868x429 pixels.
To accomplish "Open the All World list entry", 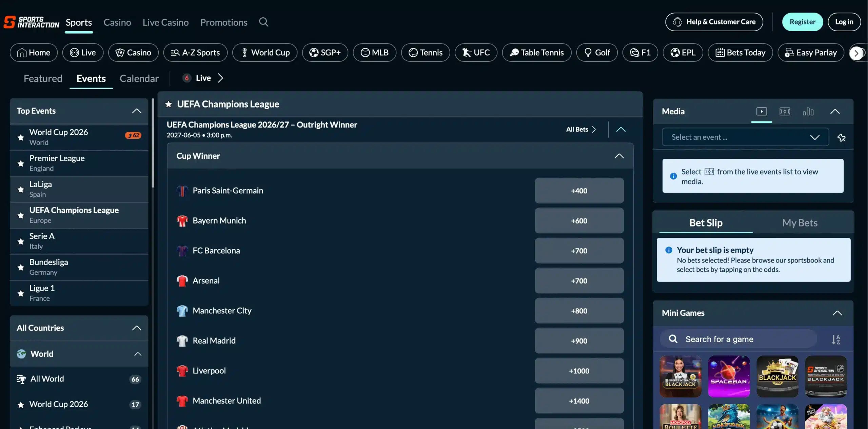I will (x=79, y=379).
